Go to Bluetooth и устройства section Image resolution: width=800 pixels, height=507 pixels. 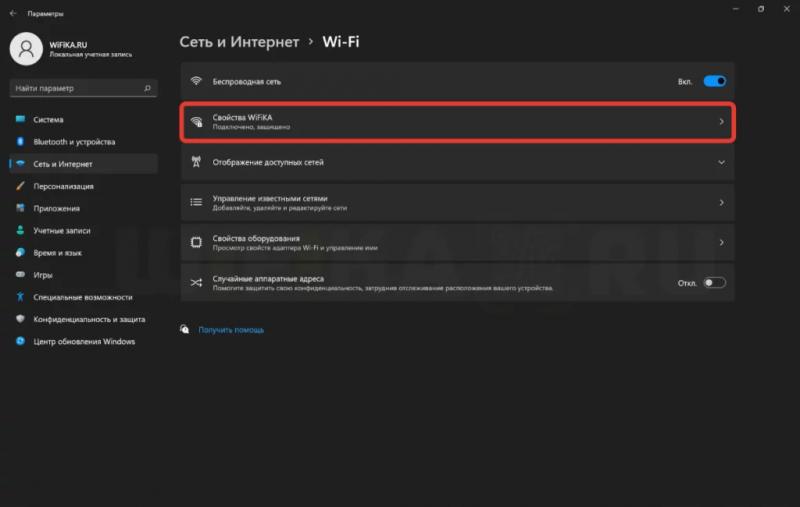(84, 142)
